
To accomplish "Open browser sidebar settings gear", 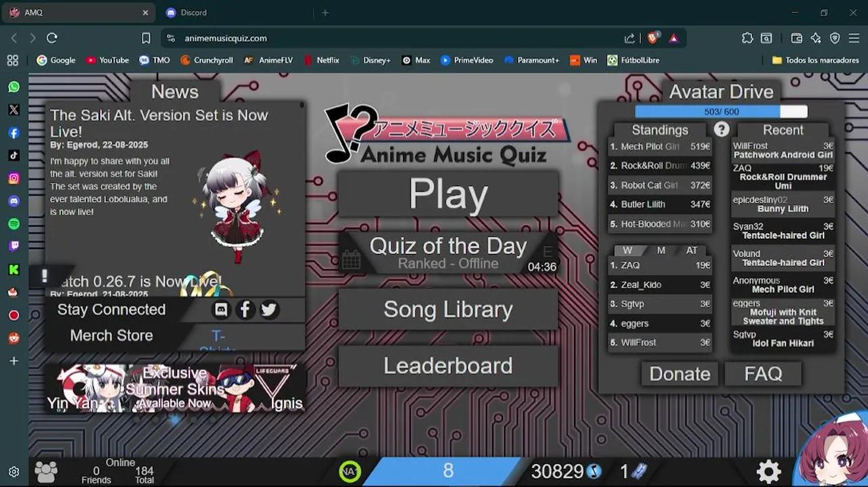I will [14, 472].
